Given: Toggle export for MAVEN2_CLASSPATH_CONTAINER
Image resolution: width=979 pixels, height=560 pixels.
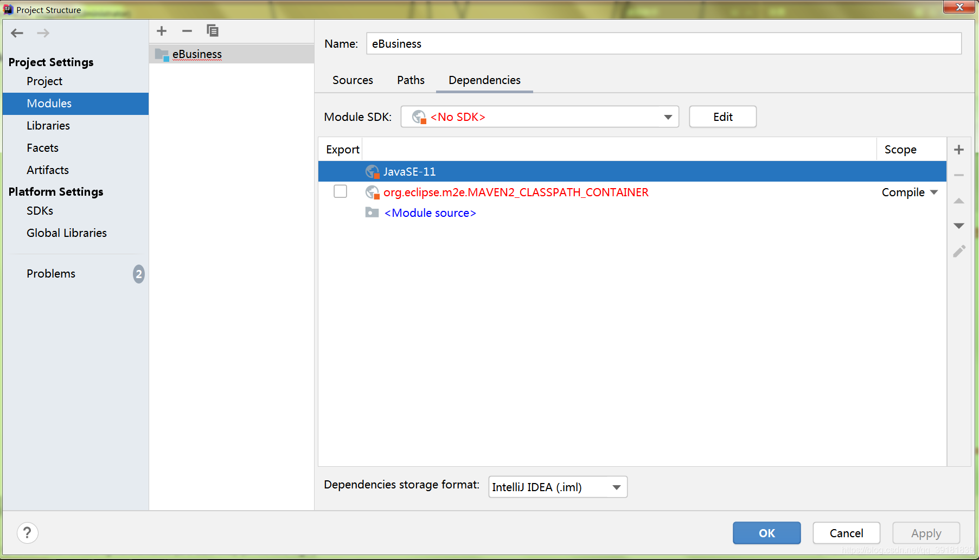Looking at the screenshot, I should 341,191.
